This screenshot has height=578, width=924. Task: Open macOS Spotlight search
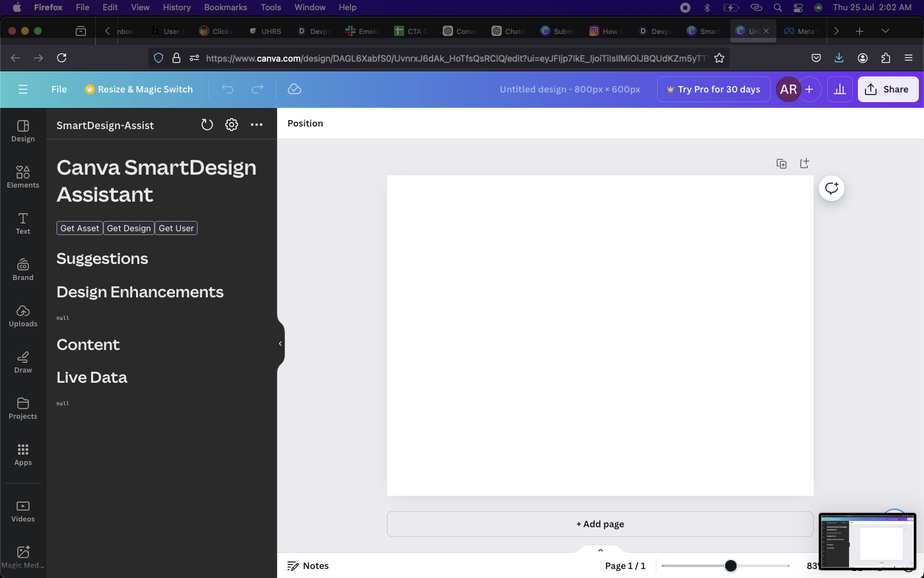(778, 7)
